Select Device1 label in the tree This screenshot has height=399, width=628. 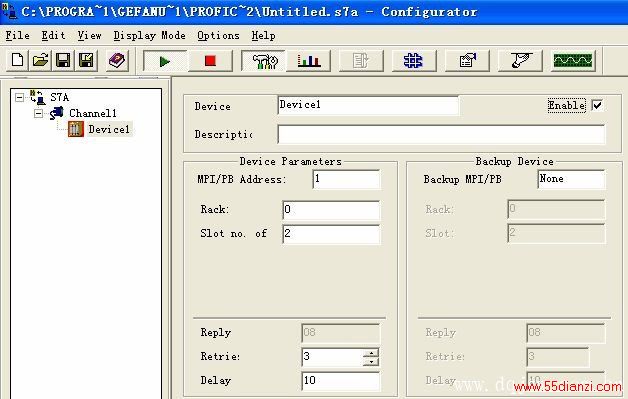pos(109,129)
